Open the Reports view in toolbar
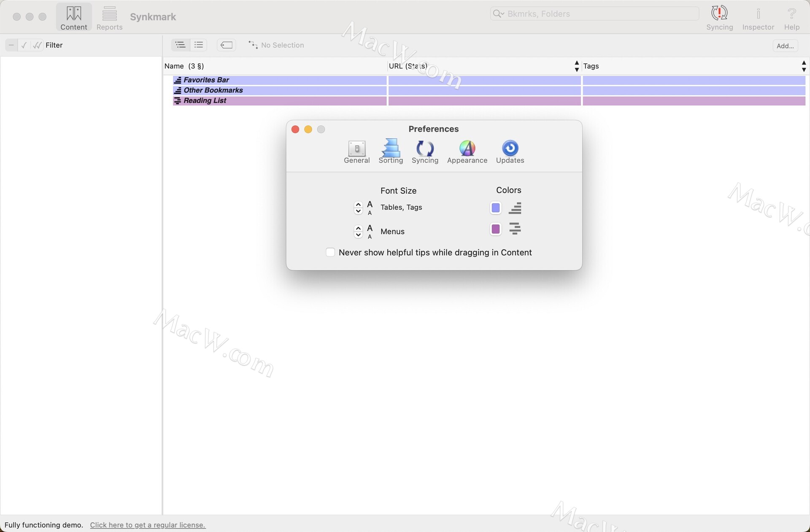 pyautogui.click(x=109, y=18)
